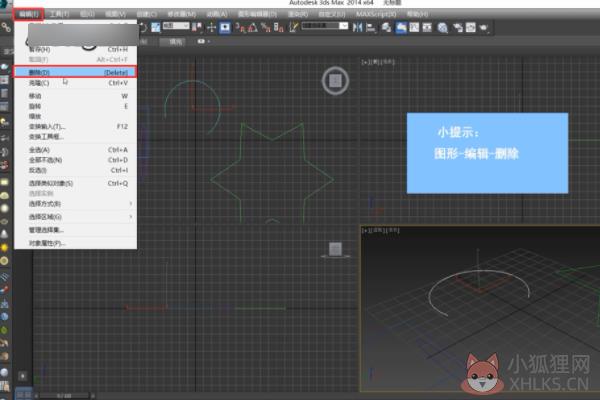Open the MAXScript(X) menu
Image resolution: width=600 pixels, height=400 pixels.
[x=376, y=14]
